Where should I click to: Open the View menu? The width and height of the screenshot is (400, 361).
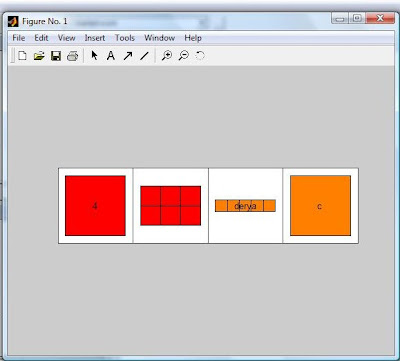tap(66, 38)
